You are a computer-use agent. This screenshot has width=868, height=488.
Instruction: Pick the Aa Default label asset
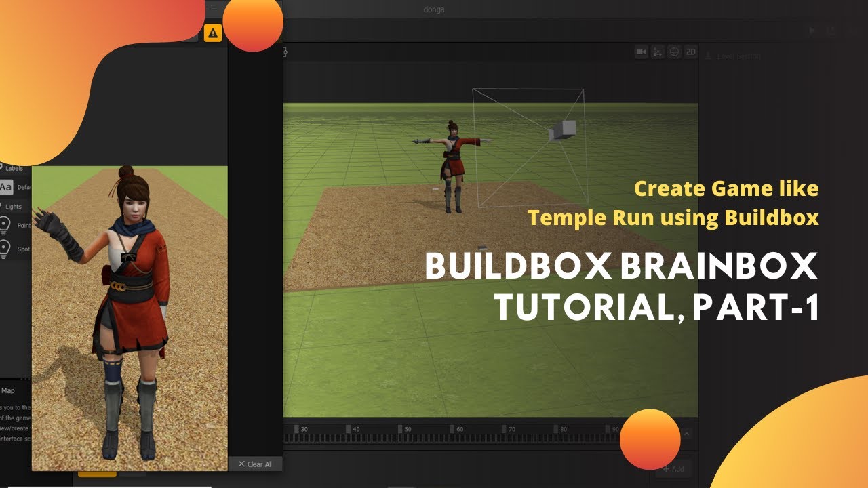(5, 186)
